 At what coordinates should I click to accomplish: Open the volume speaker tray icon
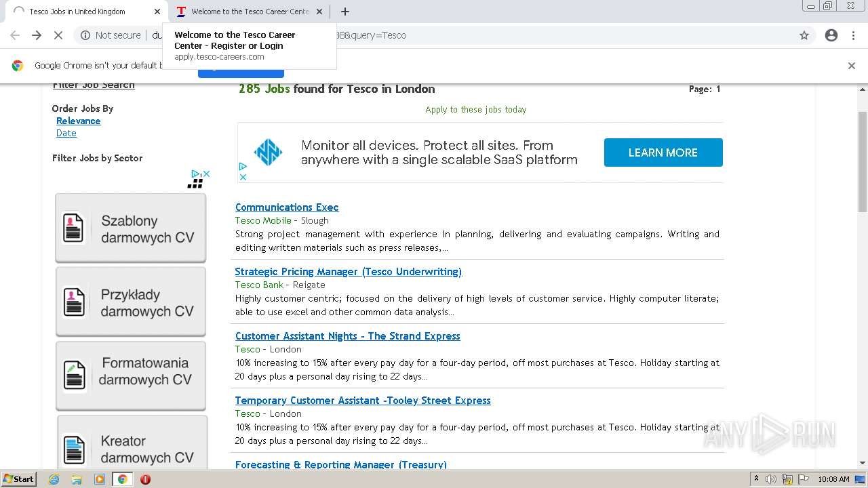tap(771, 479)
